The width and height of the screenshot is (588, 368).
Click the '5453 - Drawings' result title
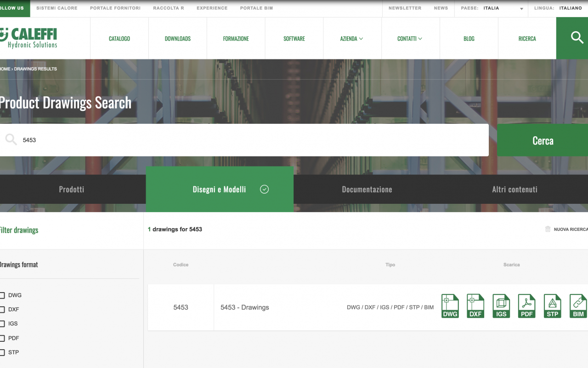pos(245,307)
